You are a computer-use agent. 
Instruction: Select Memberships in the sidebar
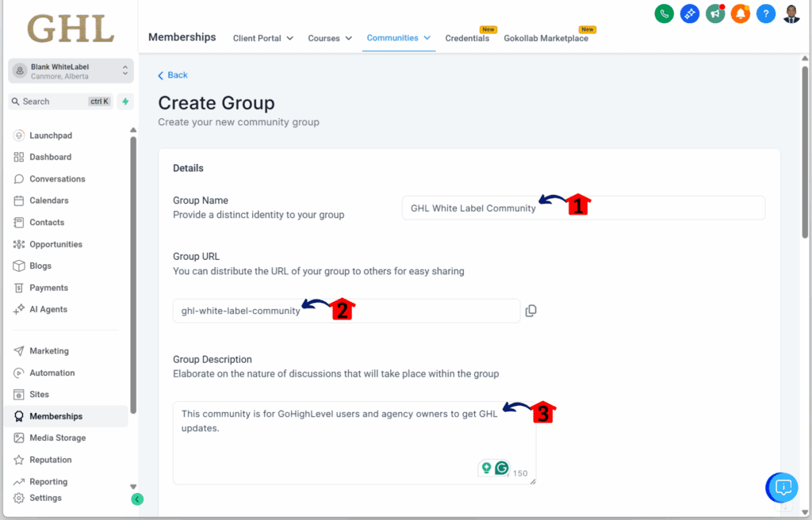[x=67, y=416]
